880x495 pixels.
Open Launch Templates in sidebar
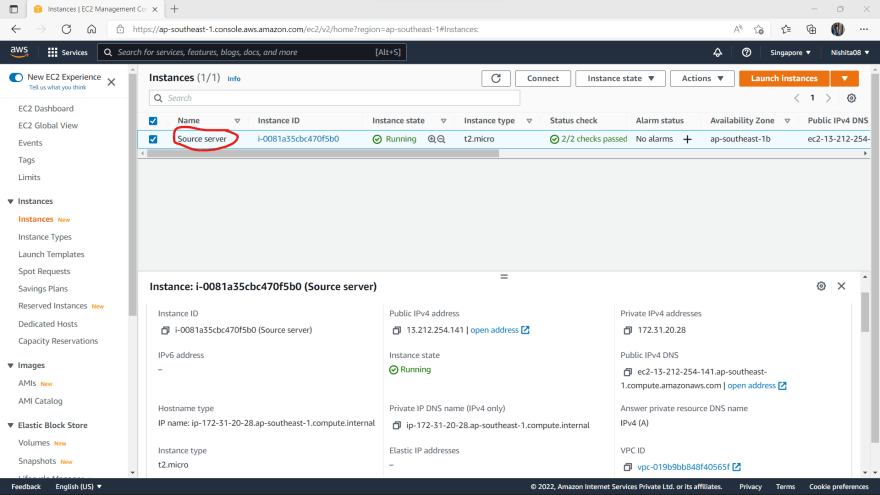click(51, 254)
